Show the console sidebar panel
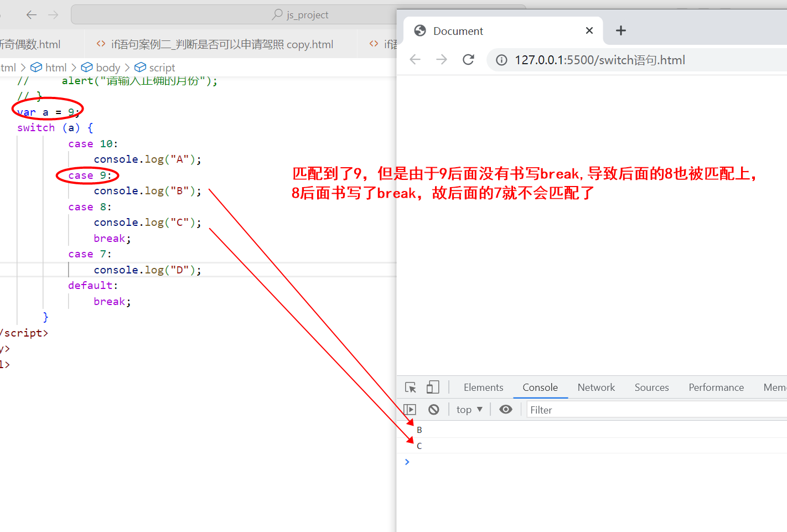This screenshot has width=787, height=532. 410,409
